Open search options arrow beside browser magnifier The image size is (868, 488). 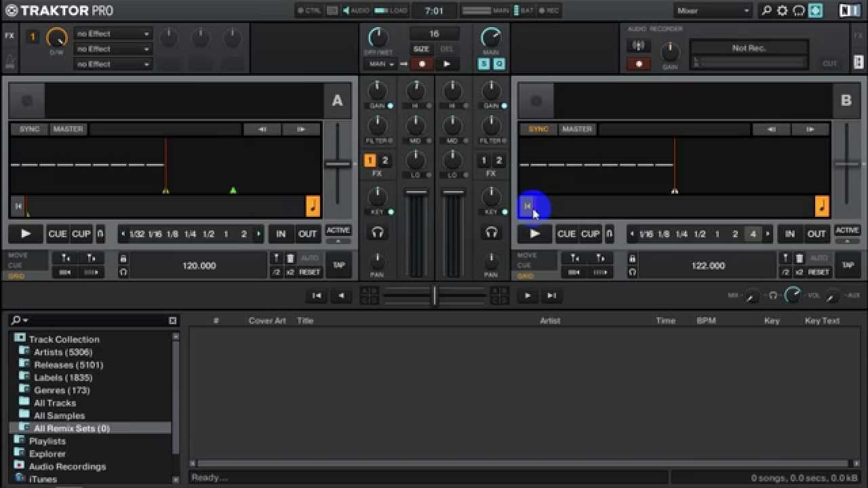click(x=25, y=321)
